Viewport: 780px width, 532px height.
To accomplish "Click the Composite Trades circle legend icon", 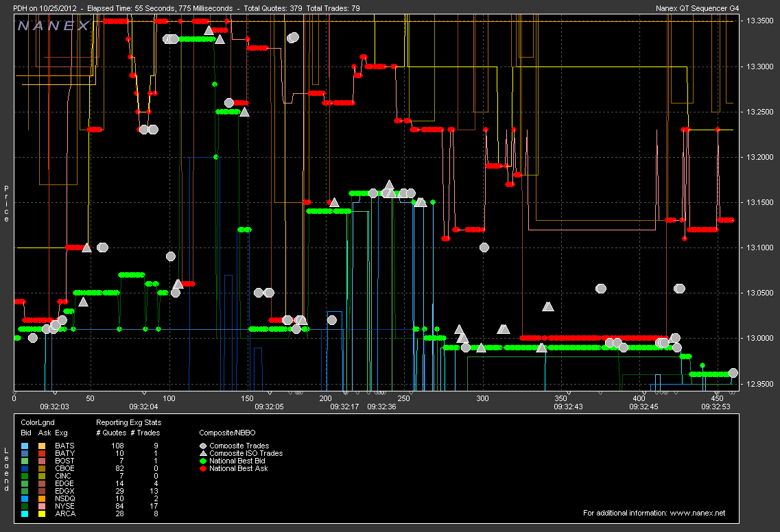I will 203,446.
